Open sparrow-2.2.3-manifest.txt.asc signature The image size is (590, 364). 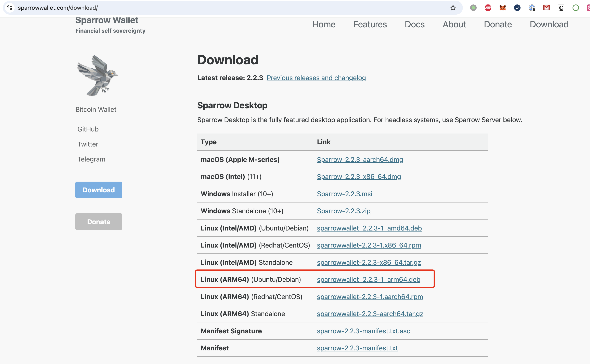click(363, 331)
